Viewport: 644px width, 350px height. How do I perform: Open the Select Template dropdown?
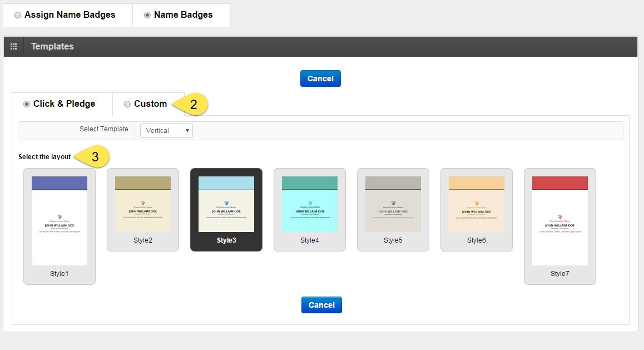coord(166,131)
